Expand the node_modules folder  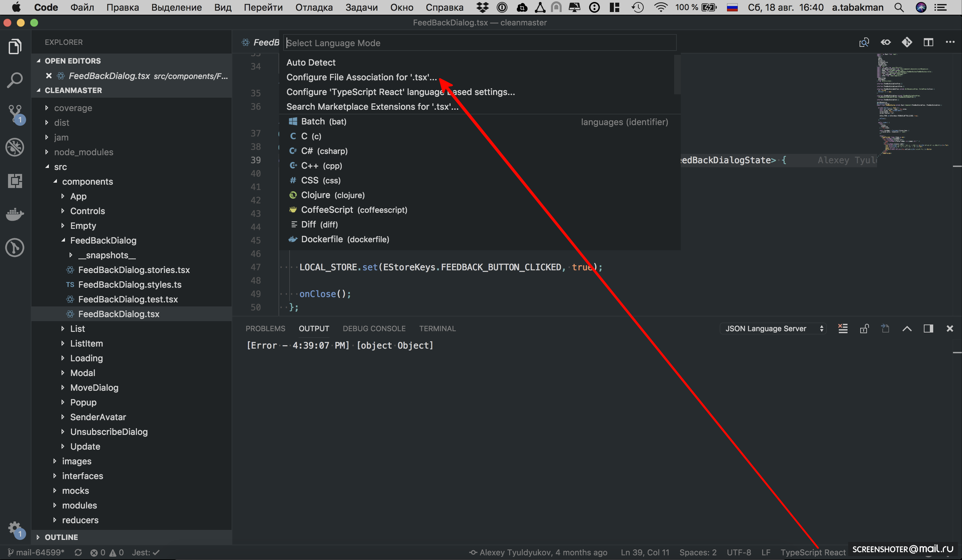point(84,152)
